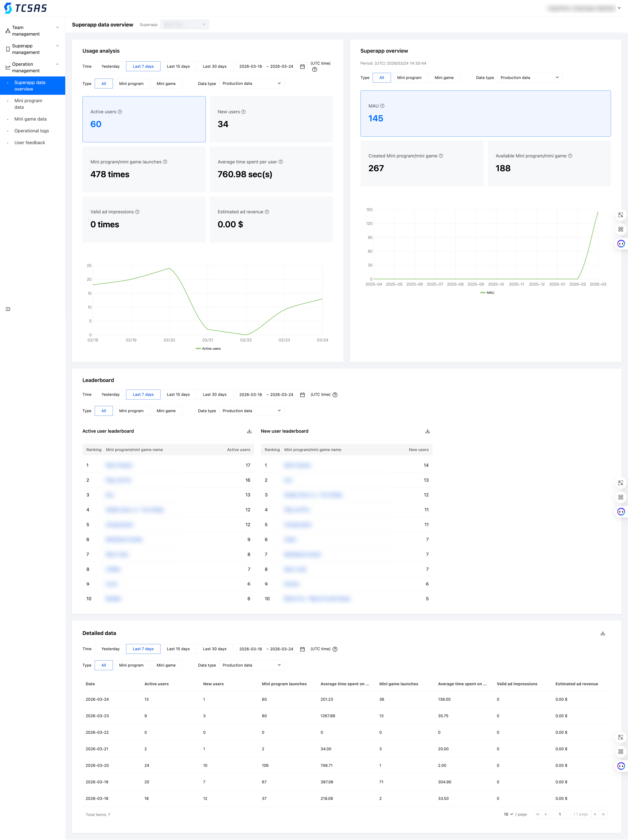
Task: Open Operational logs in sidebar
Action: coord(32,131)
